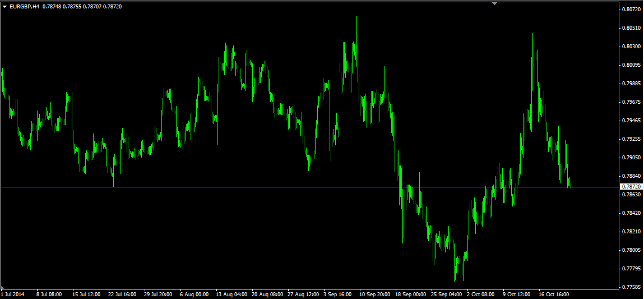Click the 0.78420 price axis label
Screen dimensions: 644x299
(631, 213)
